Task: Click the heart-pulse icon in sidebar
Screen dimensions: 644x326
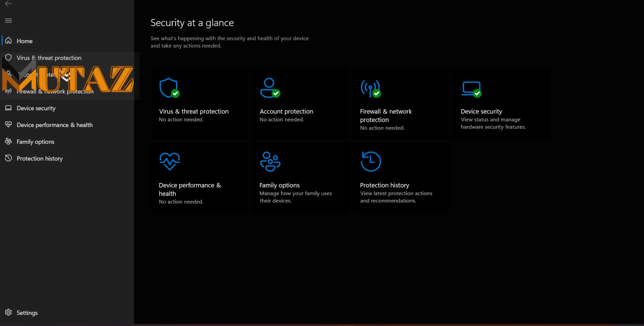Action: [x=9, y=124]
